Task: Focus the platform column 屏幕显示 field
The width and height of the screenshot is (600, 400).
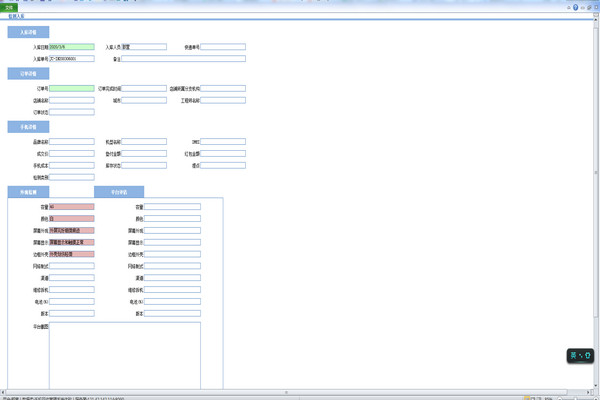Action: click(172, 242)
